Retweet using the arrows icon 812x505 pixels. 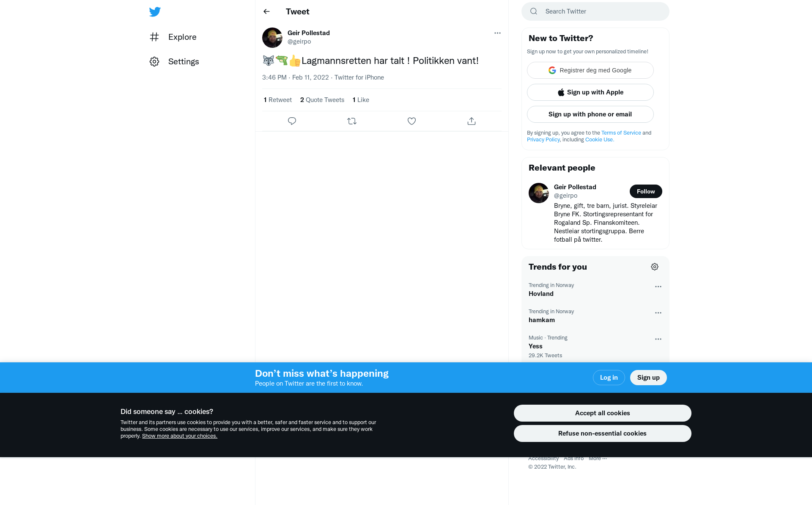tap(352, 121)
